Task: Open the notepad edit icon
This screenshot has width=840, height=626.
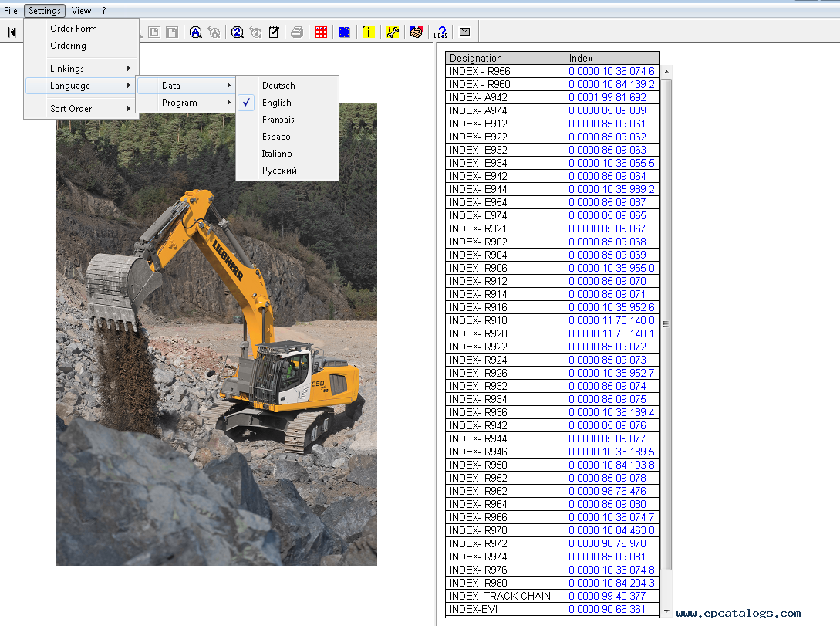Action: 274,32
